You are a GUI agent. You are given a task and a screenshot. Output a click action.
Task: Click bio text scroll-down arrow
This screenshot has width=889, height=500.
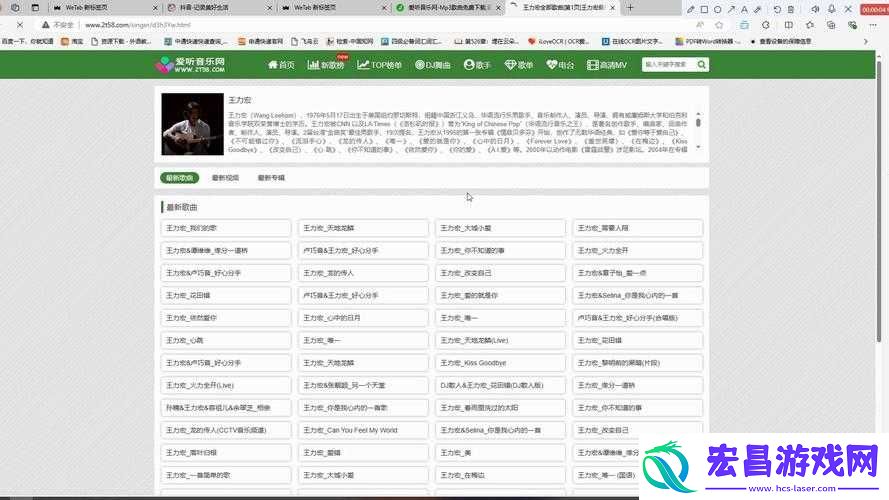point(698,147)
